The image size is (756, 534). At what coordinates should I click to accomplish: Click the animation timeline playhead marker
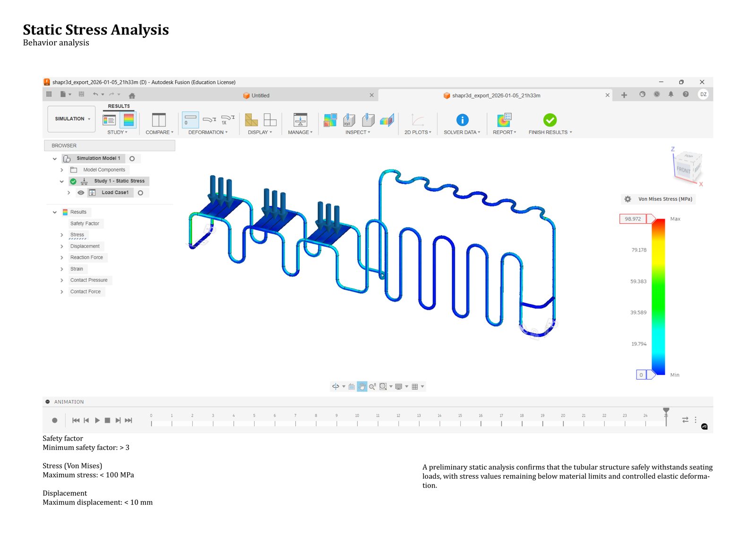(x=666, y=411)
